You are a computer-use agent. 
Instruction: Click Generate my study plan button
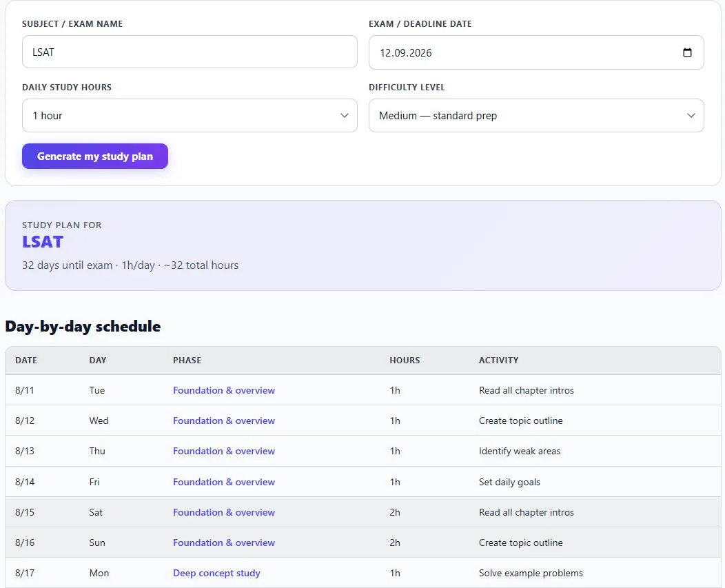tap(95, 156)
